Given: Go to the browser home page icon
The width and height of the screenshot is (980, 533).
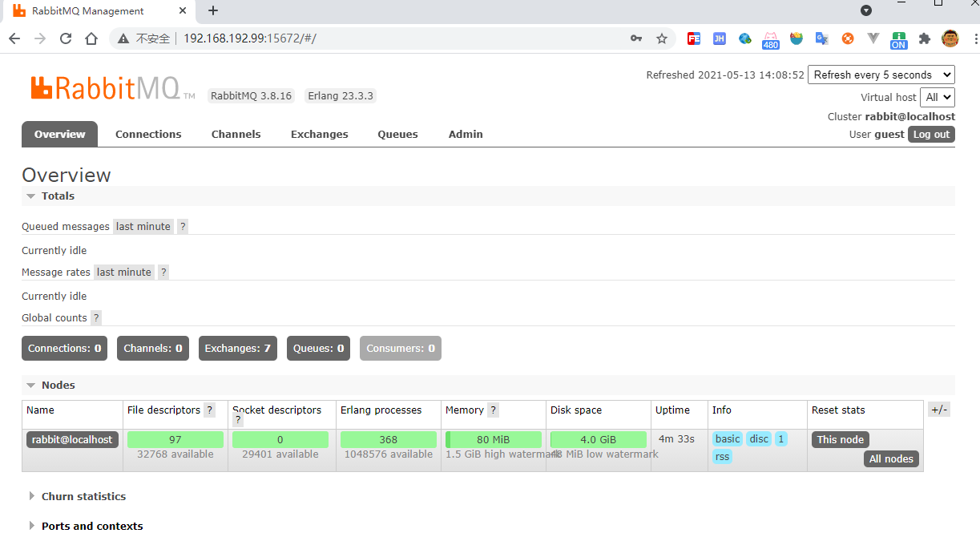Looking at the screenshot, I should coord(91,38).
